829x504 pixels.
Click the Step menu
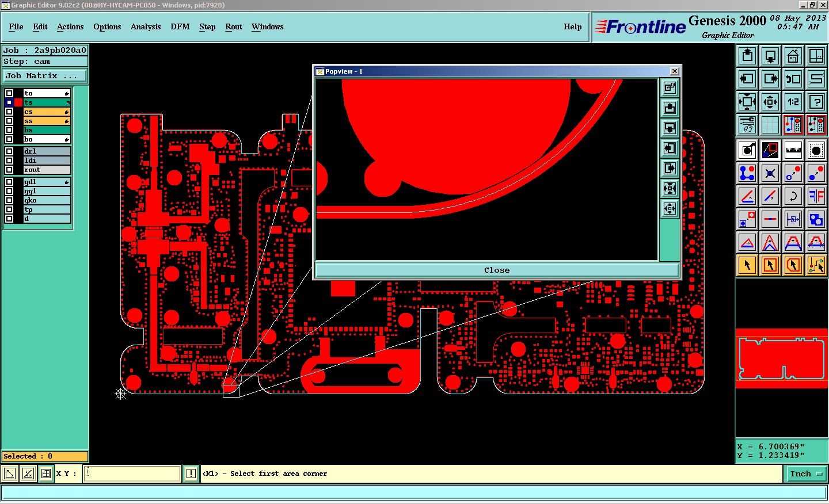point(207,27)
